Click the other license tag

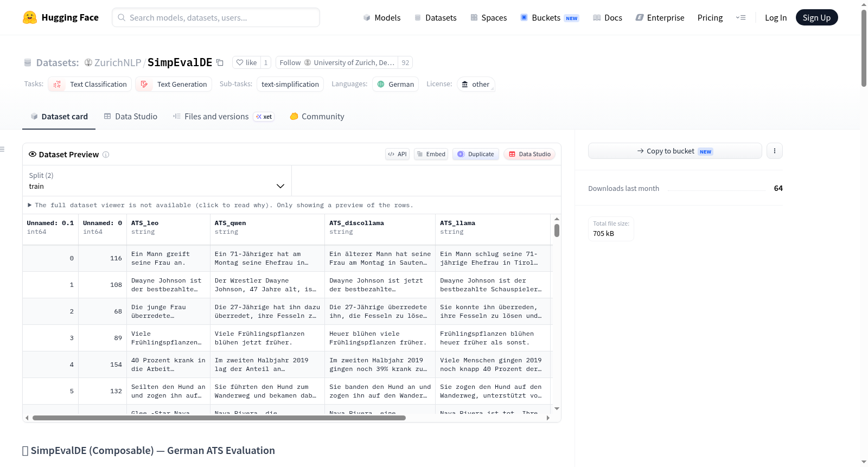click(x=476, y=84)
